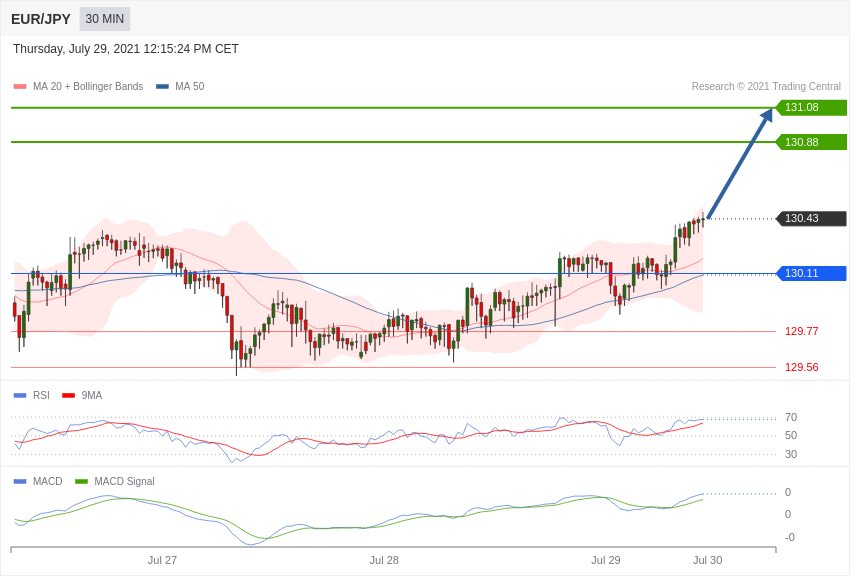The image size is (850, 576).
Task: Click the Jul 27 date label
Action: tap(162, 560)
